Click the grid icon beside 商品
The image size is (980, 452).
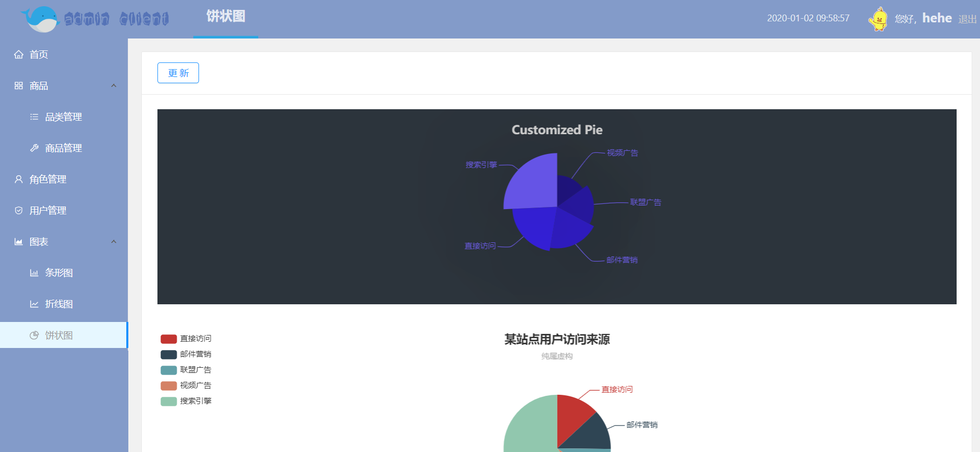click(x=19, y=86)
